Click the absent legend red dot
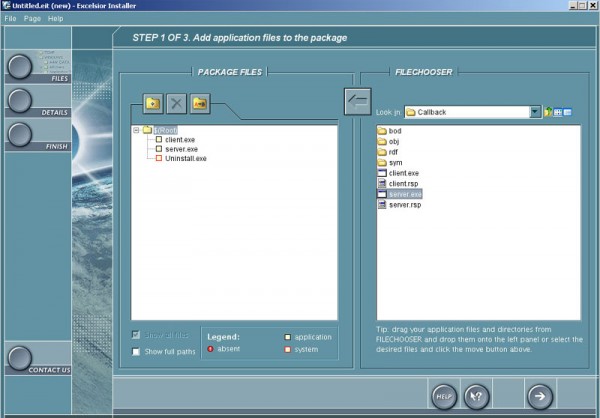Viewport: 600px width, 418px height. click(210, 349)
